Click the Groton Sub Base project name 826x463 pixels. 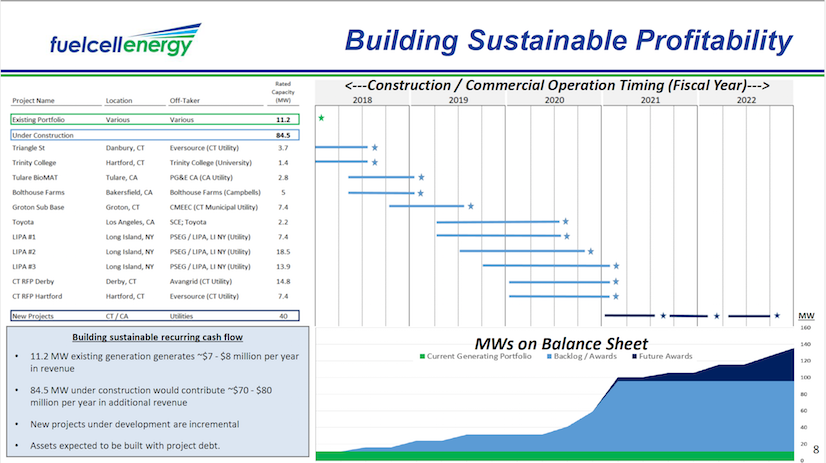(x=38, y=207)
